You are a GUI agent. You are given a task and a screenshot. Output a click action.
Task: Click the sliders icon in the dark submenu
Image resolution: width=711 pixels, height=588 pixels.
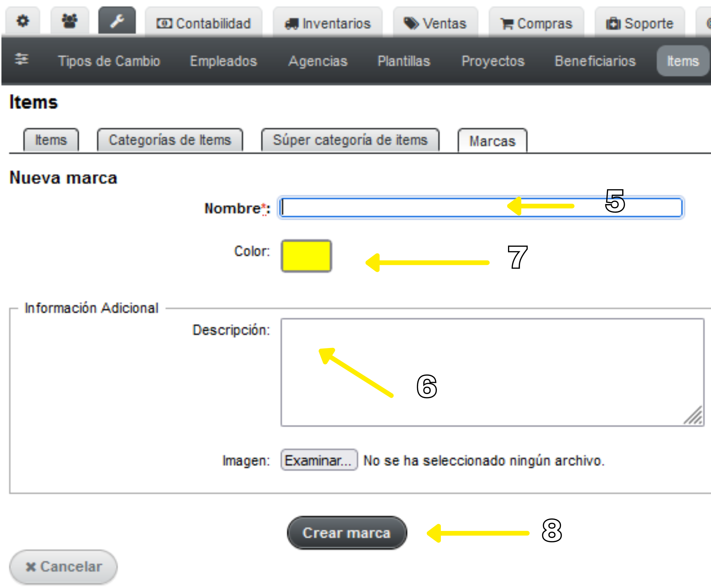coord(22,59)
